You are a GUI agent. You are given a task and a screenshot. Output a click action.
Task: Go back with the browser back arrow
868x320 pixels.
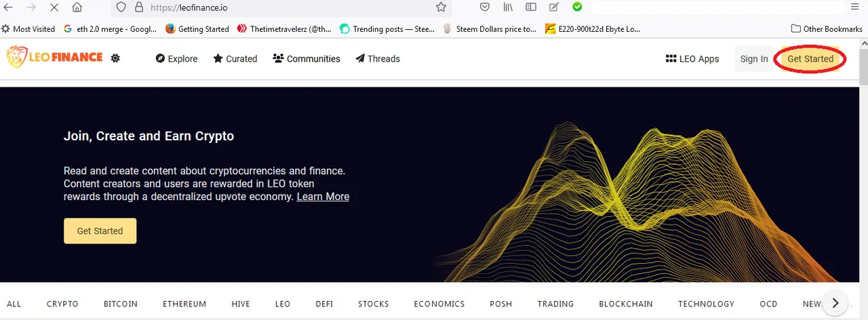(9, 7)
